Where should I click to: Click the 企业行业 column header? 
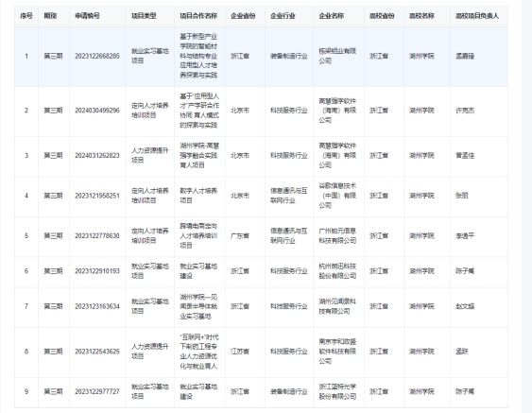click(x=283, y=16)
